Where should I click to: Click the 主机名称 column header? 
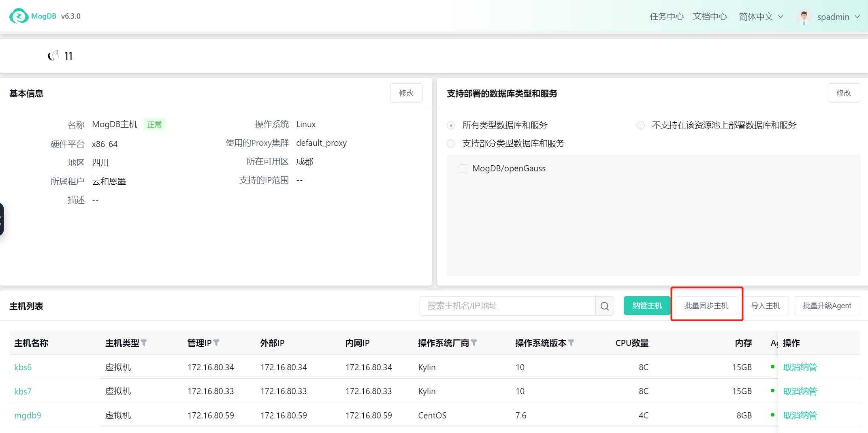tap(31, 343)
